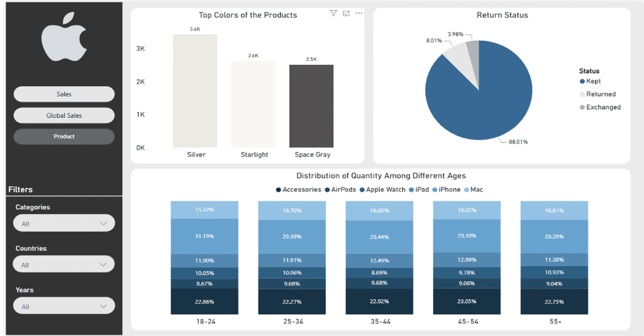Expand the Categories dropdown
Viewport: 644px width, 336px height.
64,223
